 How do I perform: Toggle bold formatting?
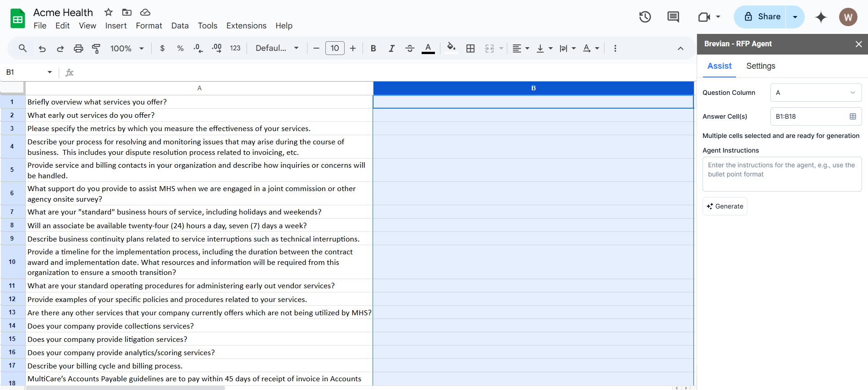click(373, 48)
